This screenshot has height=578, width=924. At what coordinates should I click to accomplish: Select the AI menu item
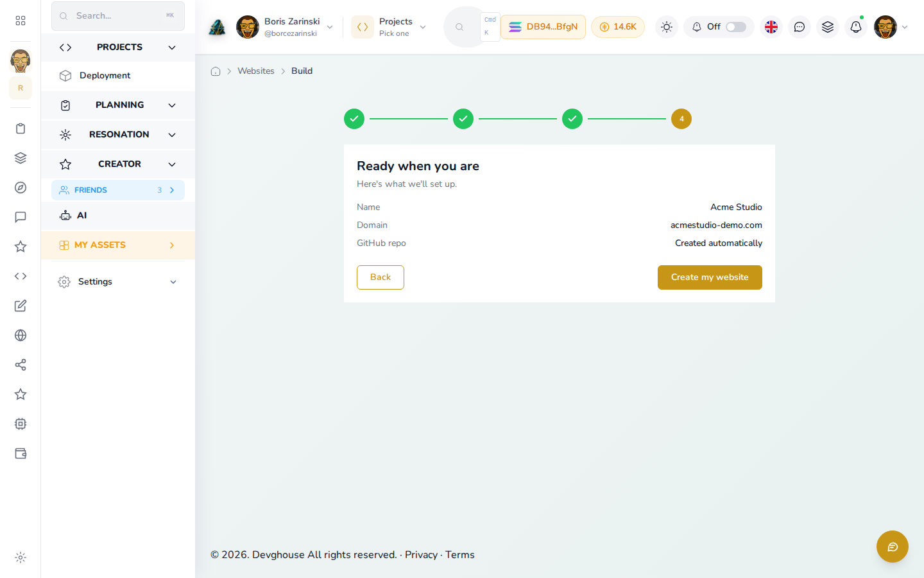(x=118, y=216)
